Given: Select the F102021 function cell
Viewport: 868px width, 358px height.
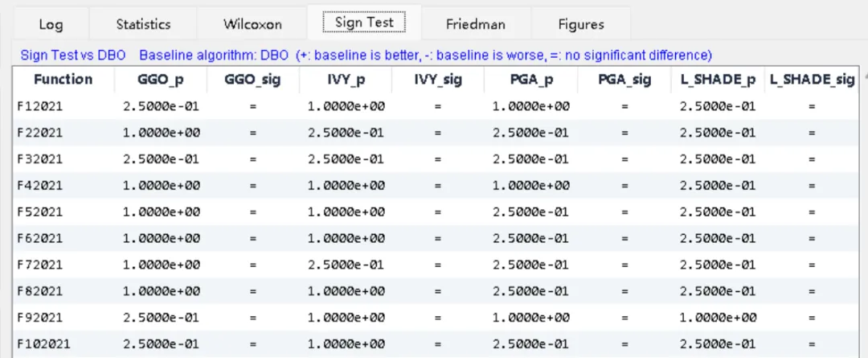Looking at the screenshot, I should tap(43, 344).
